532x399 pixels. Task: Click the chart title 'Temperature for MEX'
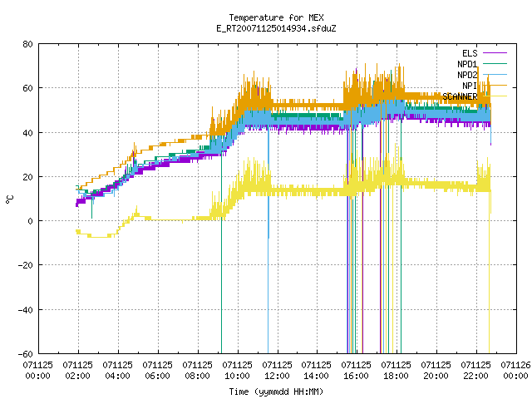(276, 17)
